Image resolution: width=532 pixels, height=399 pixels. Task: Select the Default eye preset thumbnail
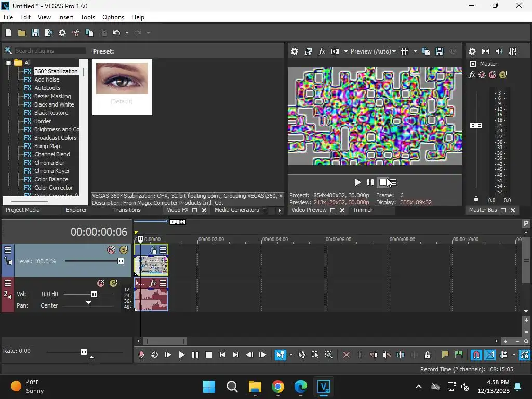pyautogui.click(x=122, y=87)
